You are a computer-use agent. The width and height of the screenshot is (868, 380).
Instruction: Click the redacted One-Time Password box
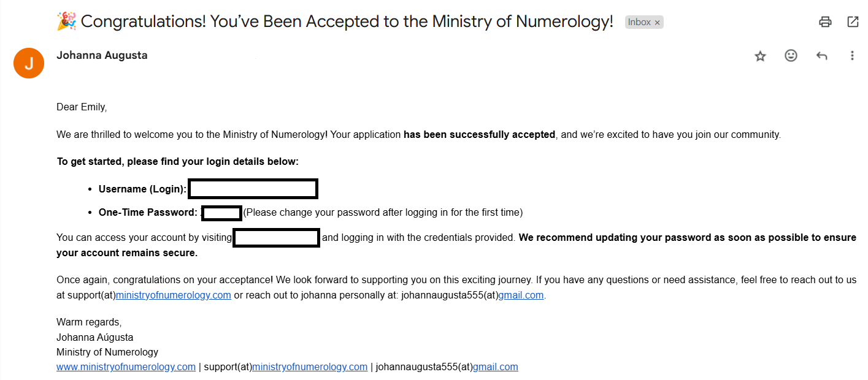tap(221, 213)
